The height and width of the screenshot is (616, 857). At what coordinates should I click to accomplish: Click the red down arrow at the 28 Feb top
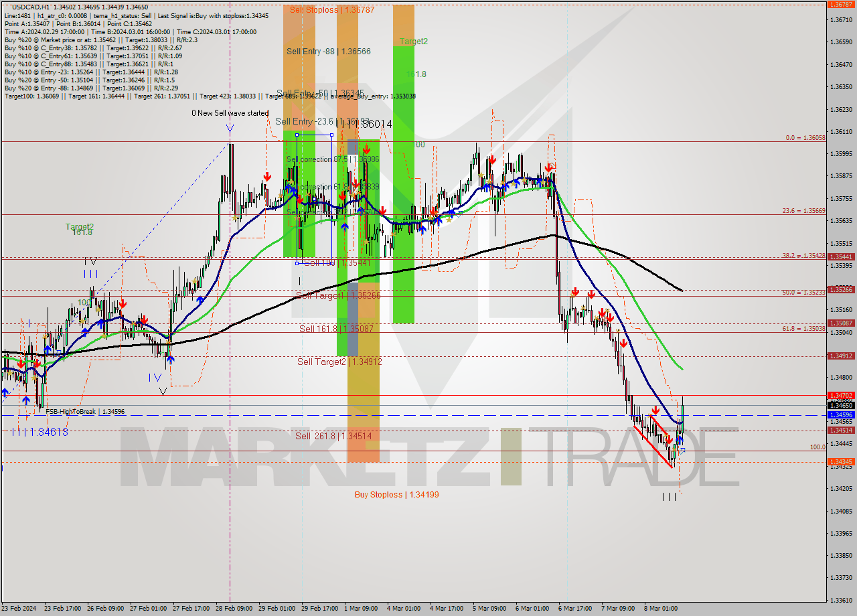pos(266,176)
